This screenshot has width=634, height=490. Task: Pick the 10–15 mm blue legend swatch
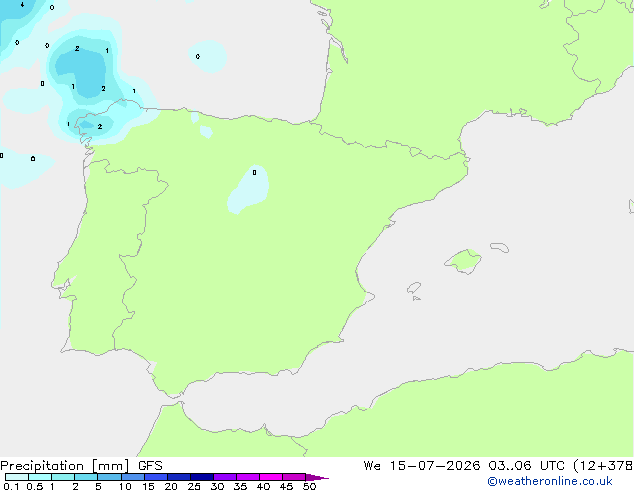pos(133,477)
